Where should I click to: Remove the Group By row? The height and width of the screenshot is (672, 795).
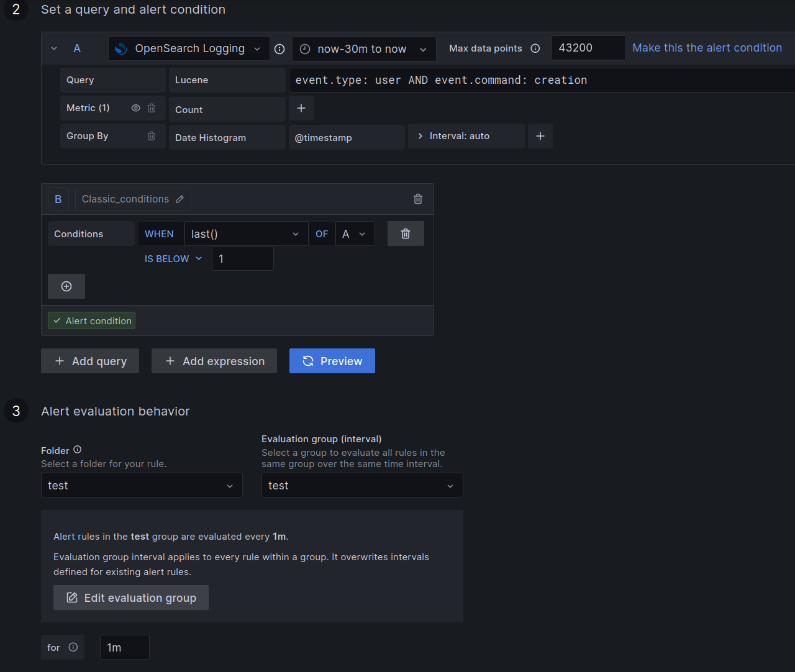[152, 136]
